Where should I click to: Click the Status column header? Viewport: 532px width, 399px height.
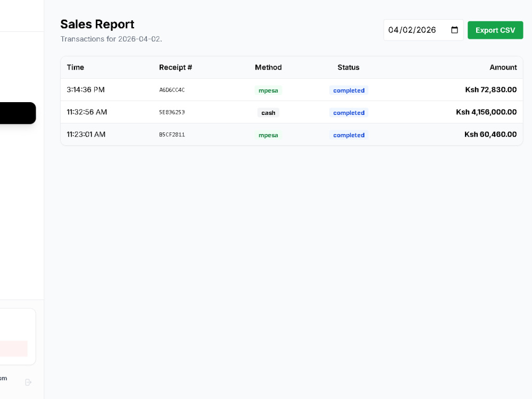coord(348,67)
